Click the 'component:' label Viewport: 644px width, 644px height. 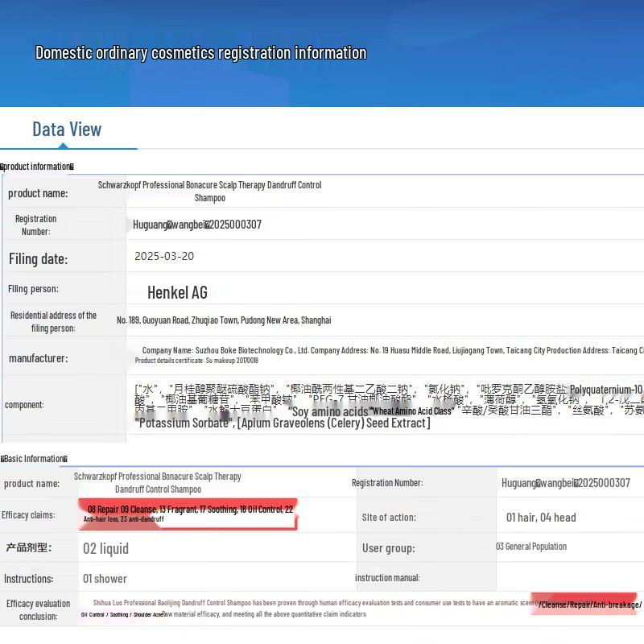click(x=24, y=405)
